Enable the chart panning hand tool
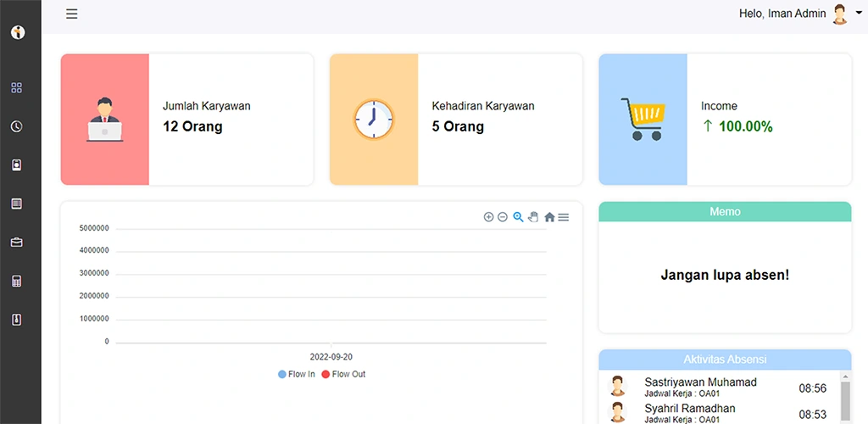The height and width of the screenshot is (424, 868). pyautogui.click(x=533, y=217)
